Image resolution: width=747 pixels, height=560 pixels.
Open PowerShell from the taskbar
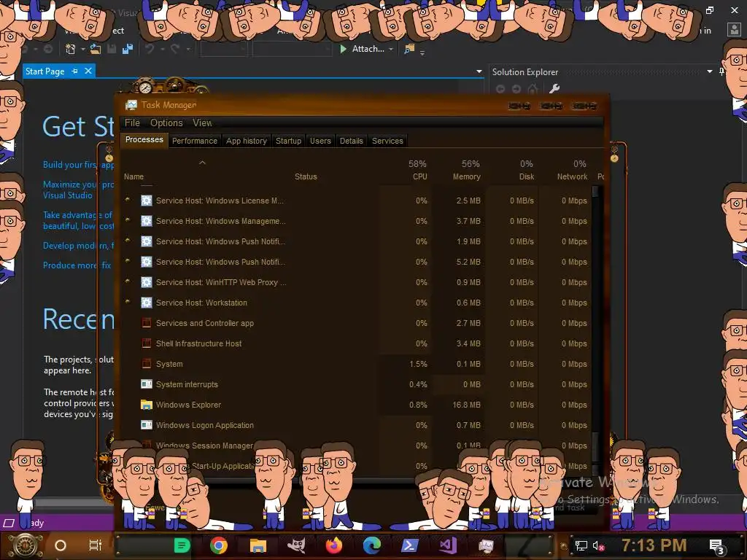tap(410, 545)
